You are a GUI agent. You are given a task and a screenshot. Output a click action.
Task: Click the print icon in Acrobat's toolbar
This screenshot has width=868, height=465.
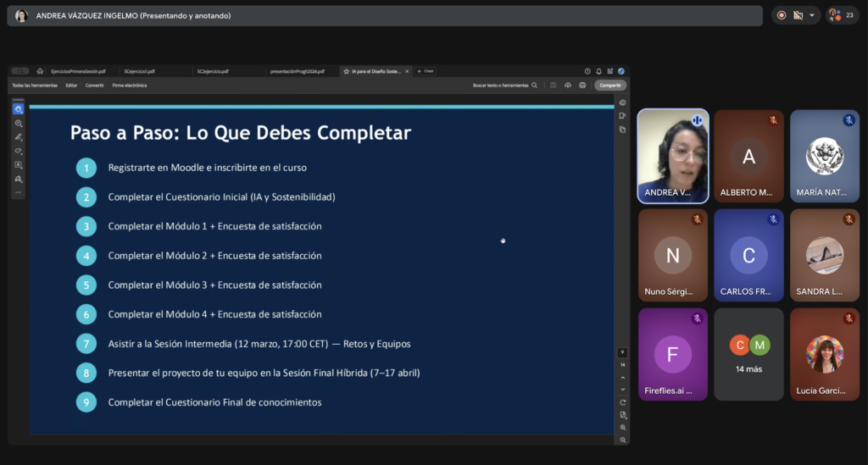(x=582, y=86)
